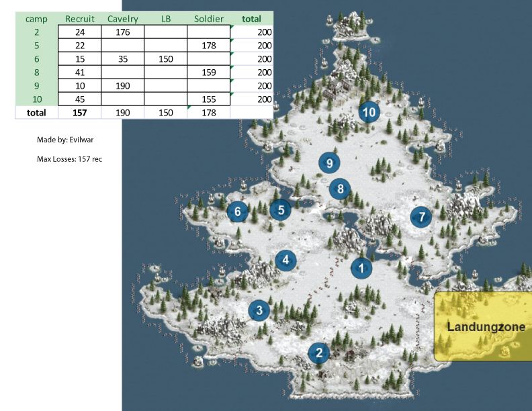Click camp marker 5 on the island

tap(281, 210)
